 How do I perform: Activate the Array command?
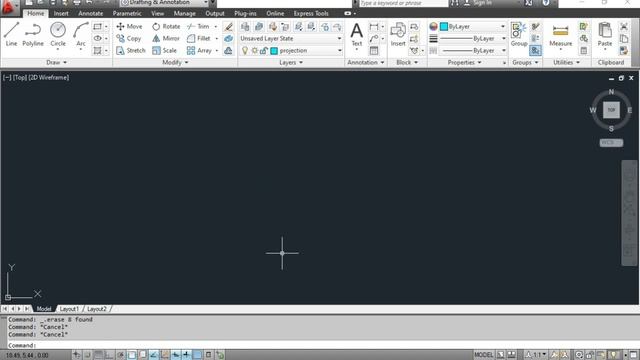pos(199,50)
